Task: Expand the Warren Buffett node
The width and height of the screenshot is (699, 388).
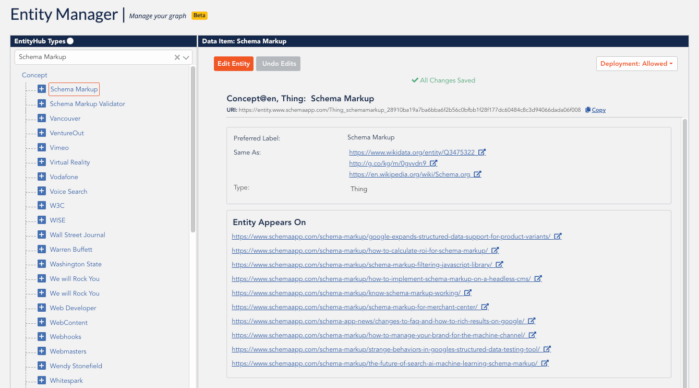Action: (x=41, y=249)
